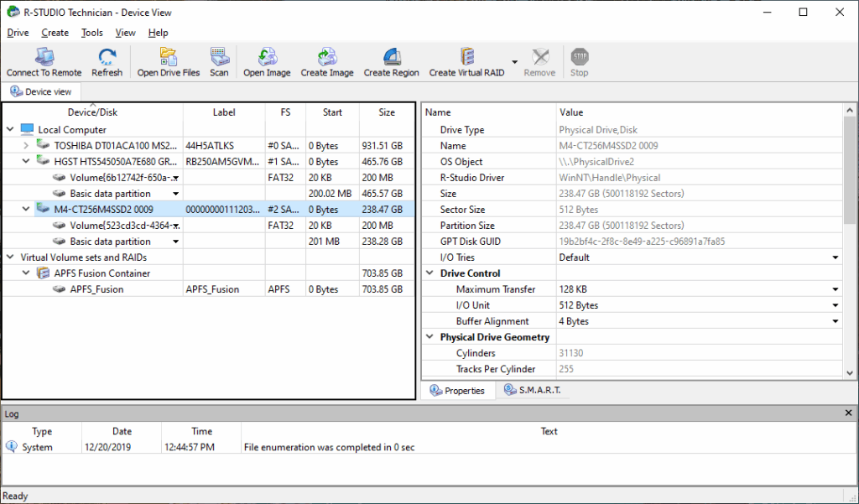This screenshot has height=504, width=859.
Task: Click the properties scrollbar up arrow
Action: pyautogui.click(x=850, y=110)
